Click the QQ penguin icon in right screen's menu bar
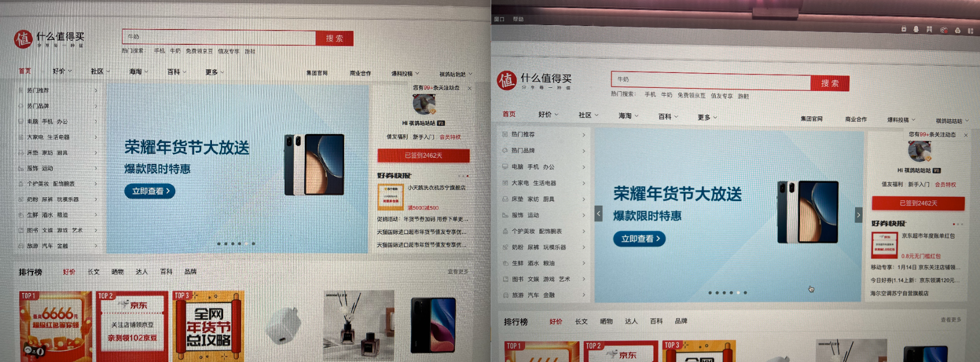Screen dimensions: 980x362 tap(916, 29)
